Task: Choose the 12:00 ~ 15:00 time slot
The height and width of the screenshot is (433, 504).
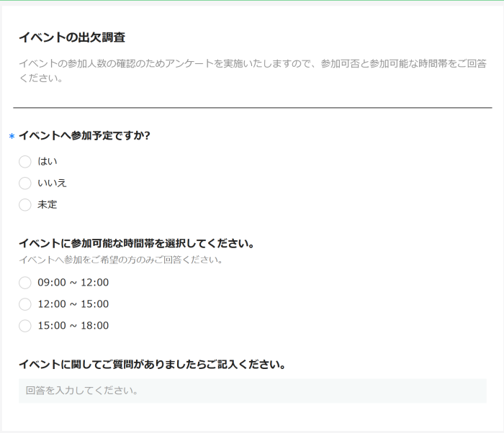Action: tap(25, 304)
